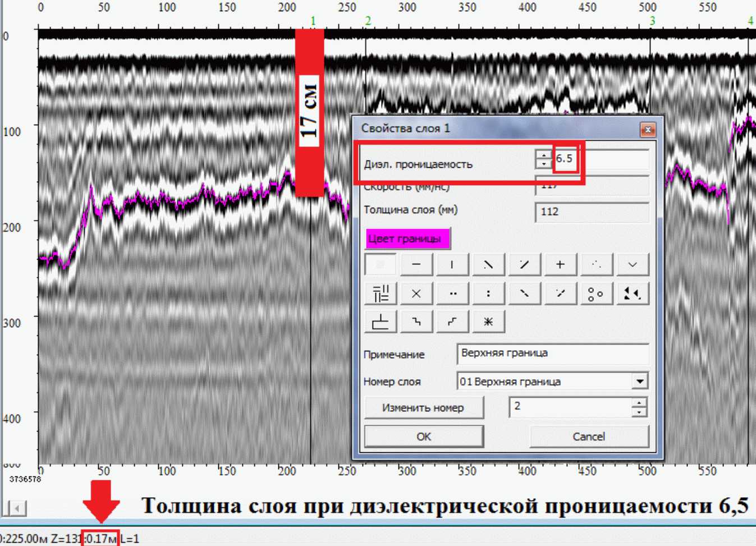Select the vertical line fill pattern
The width and height of the screenshot is (756, 546).
point(452,264)
